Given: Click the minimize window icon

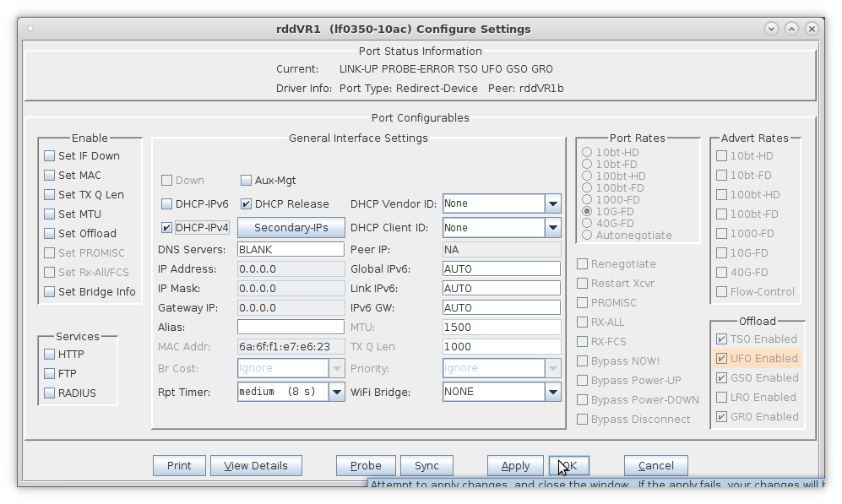Looking at the screenshot, I should 771,29.
